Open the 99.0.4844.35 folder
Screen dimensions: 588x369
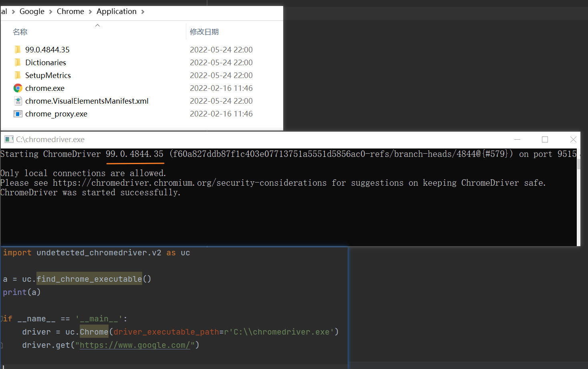tap(47, 49)
